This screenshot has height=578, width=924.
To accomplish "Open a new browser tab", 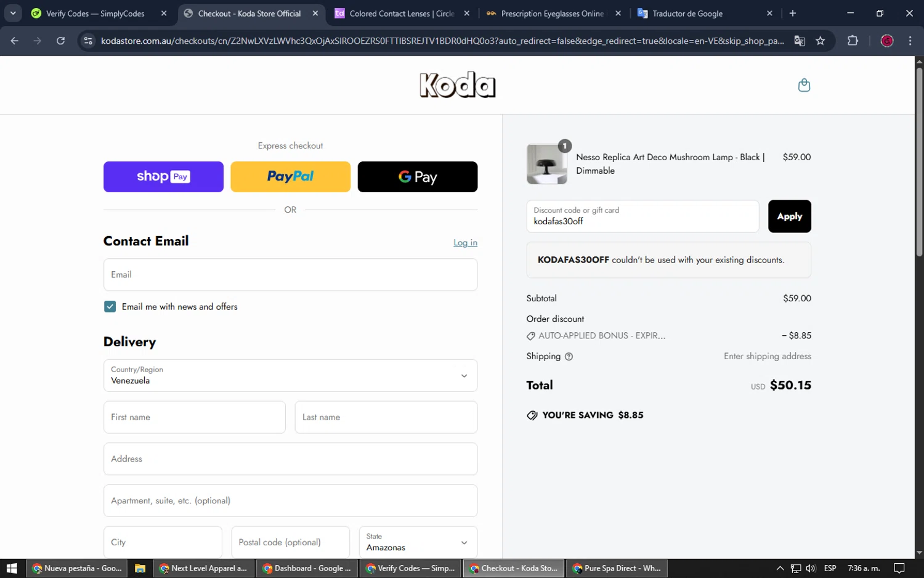I will point(793,13).
